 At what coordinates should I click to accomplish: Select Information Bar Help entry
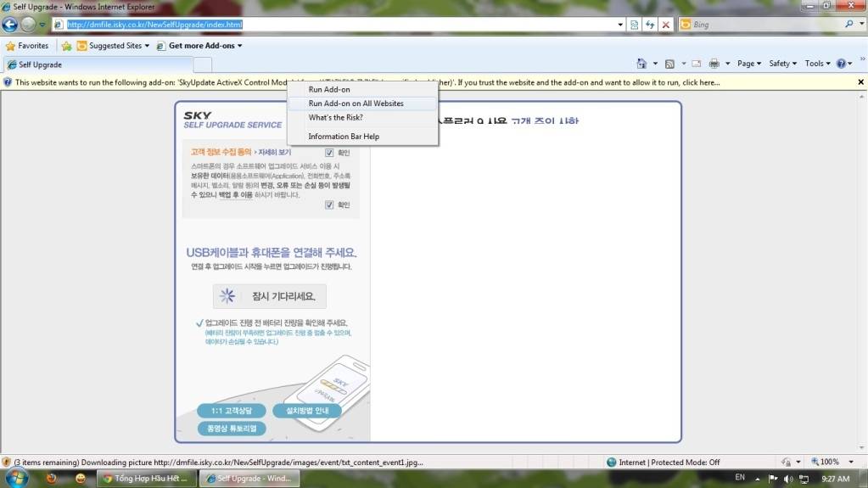point(362,137)
